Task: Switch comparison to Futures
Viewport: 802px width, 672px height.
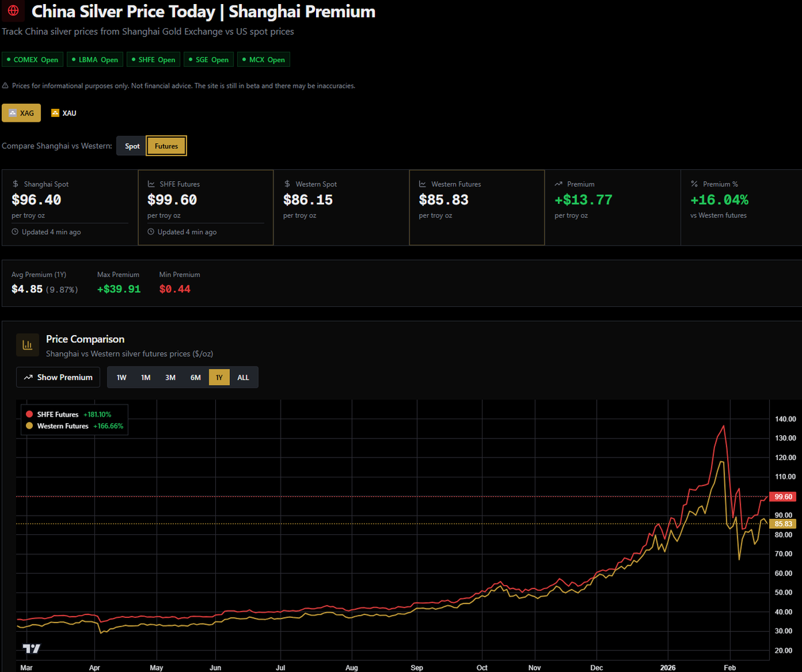Action: tap(166, 146)
